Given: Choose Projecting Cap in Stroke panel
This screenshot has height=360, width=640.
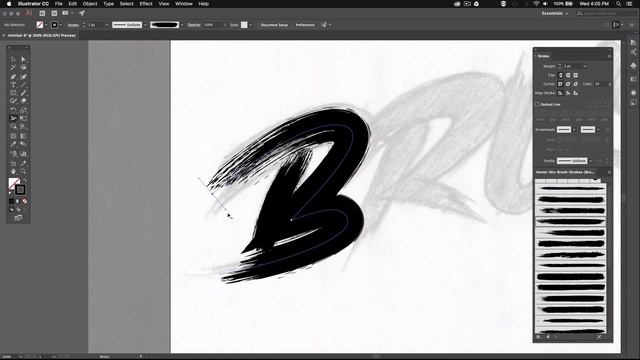Looking at the screenshot, I should (576, 75).
